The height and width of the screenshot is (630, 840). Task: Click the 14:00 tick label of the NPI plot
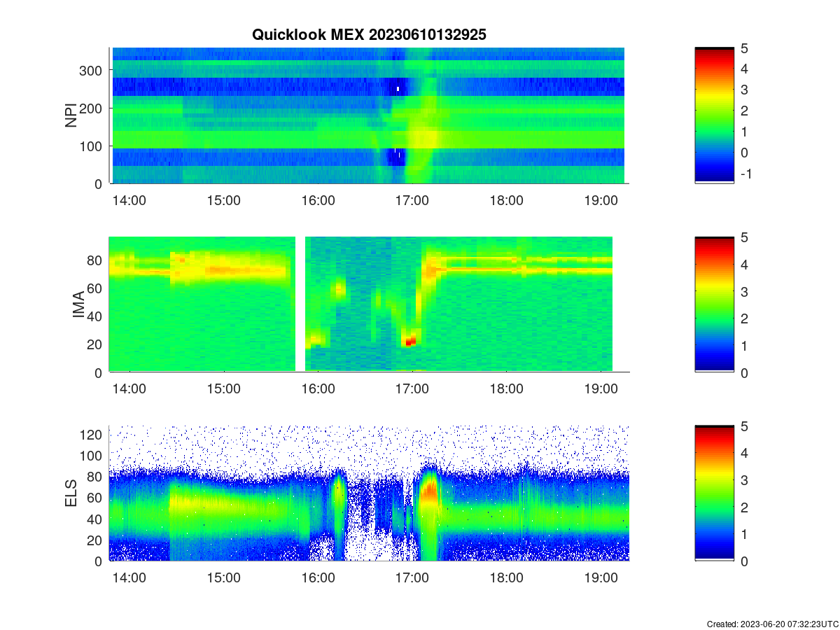[x=129, y=200]
